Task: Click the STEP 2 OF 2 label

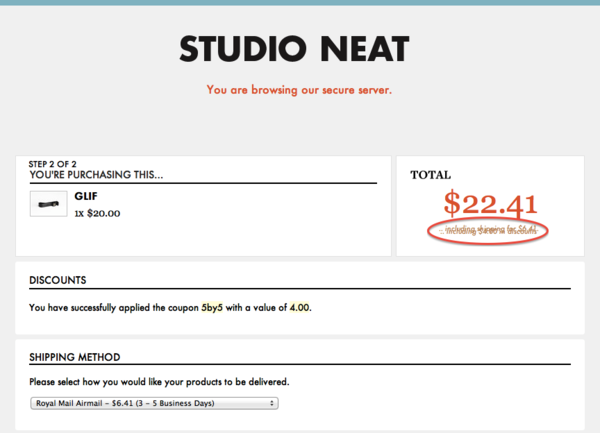Action: tap(52, 164)
